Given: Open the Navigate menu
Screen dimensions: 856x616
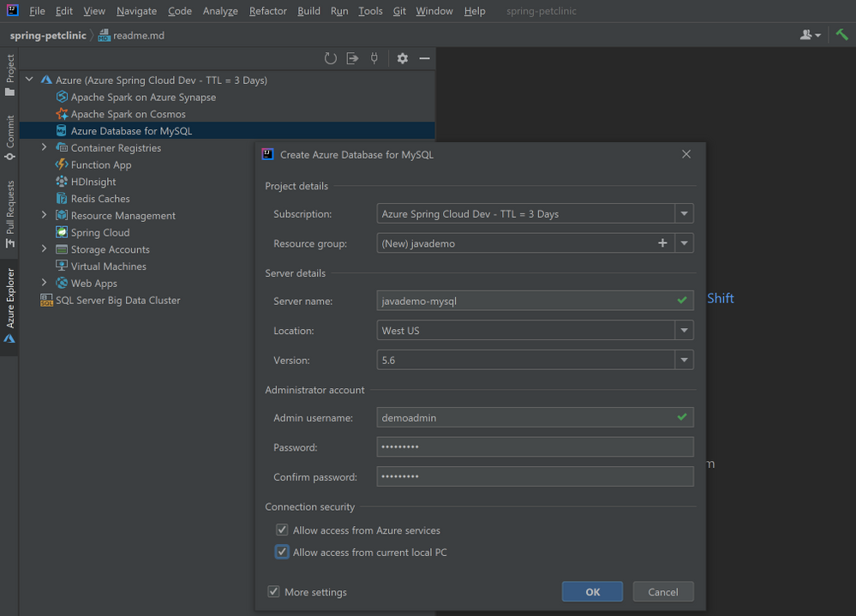Looking at the screenshot, I should [136, 11].
